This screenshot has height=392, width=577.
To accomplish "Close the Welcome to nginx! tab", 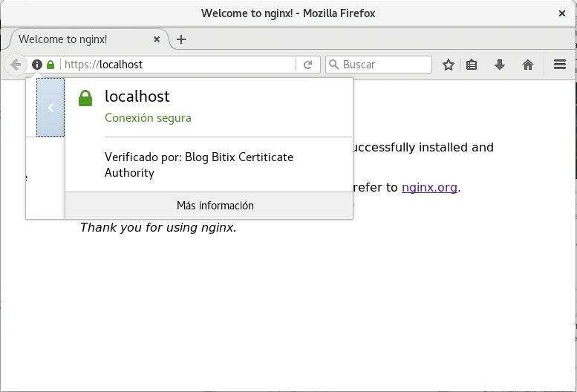I will click(x=157, y=39).
